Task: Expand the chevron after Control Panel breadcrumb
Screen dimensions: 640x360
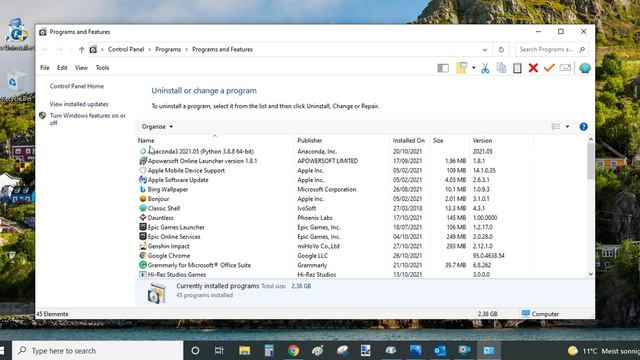Action: [150, 49]
